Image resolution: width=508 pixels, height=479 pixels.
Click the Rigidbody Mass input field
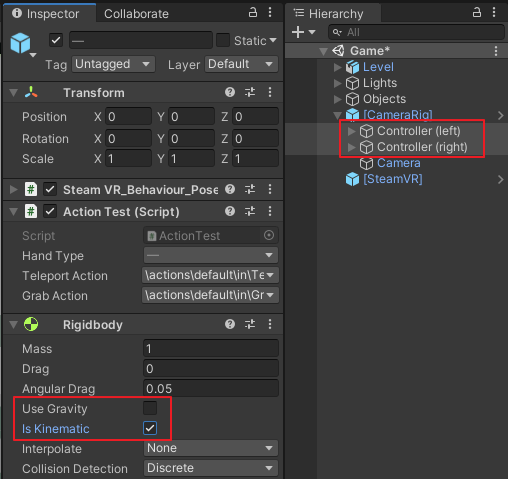211,349
